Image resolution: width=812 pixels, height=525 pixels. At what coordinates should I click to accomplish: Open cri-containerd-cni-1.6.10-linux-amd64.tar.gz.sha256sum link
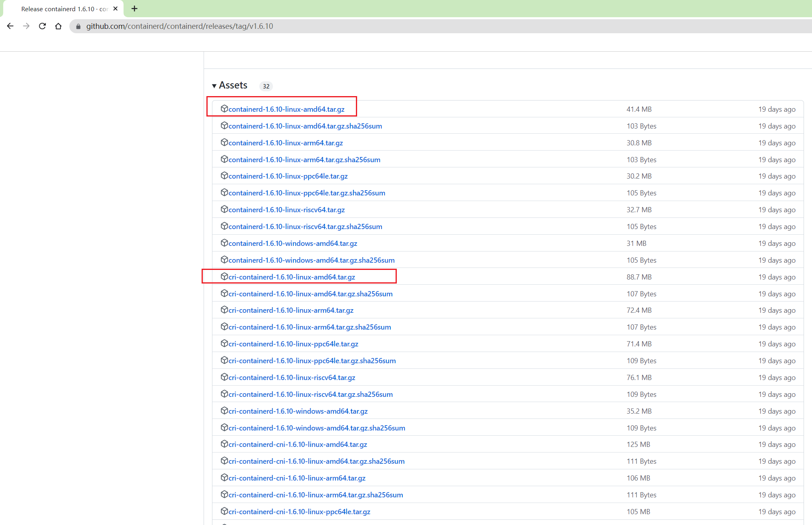click(317, 461)
